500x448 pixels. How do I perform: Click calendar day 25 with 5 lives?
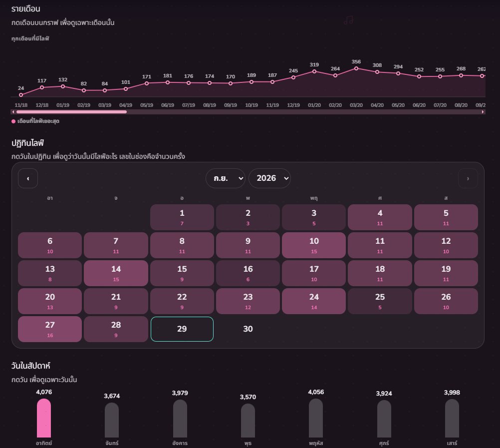[x=380, y=301]
